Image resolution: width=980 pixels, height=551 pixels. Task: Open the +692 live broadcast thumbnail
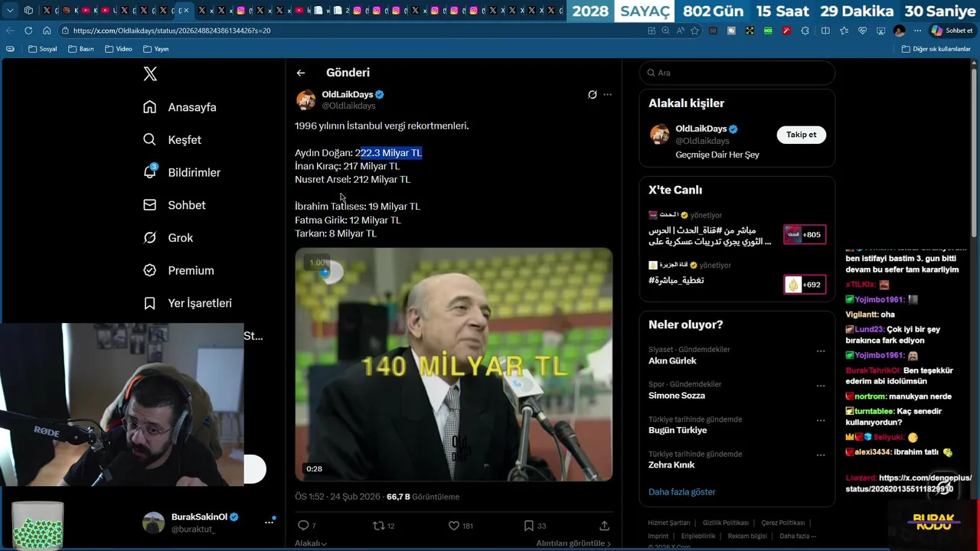click(805, 285)
